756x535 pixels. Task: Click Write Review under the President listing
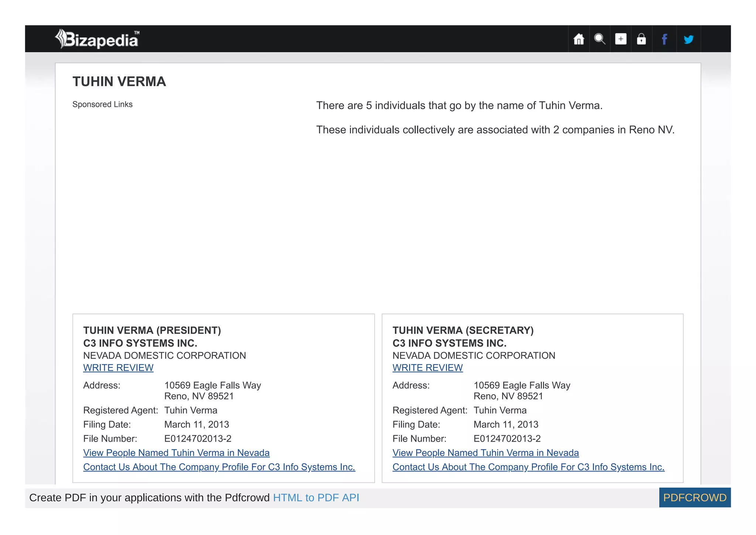click(118, 368)
